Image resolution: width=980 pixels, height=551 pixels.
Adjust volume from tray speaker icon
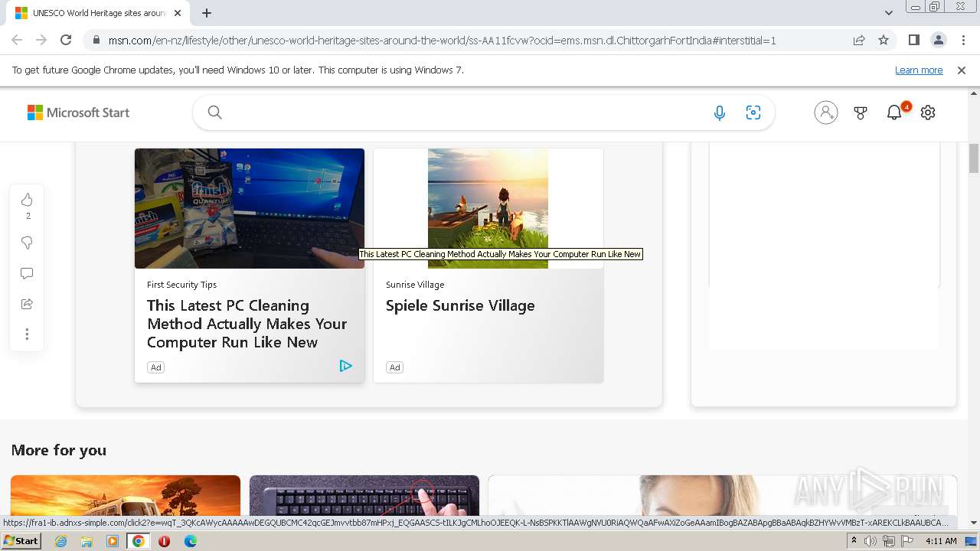871,541
